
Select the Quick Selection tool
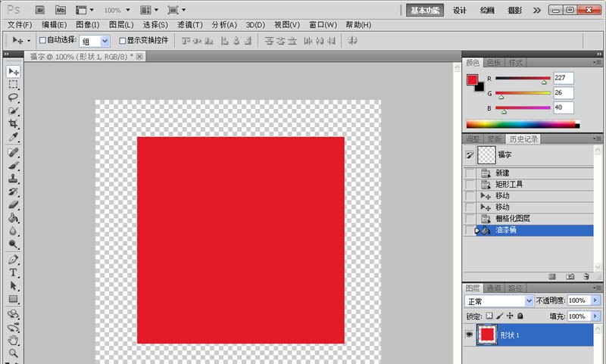[13, 110]
